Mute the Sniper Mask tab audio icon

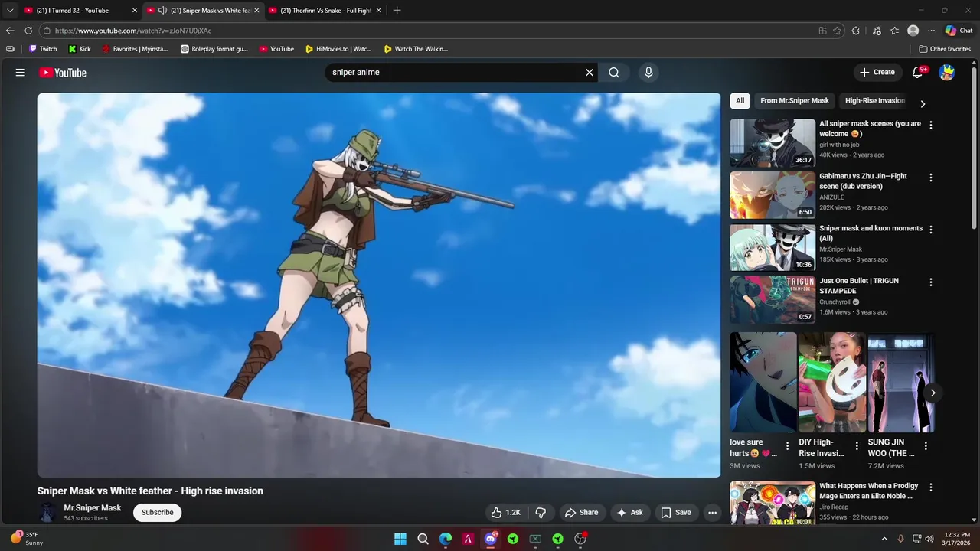[x=162, y=11]
